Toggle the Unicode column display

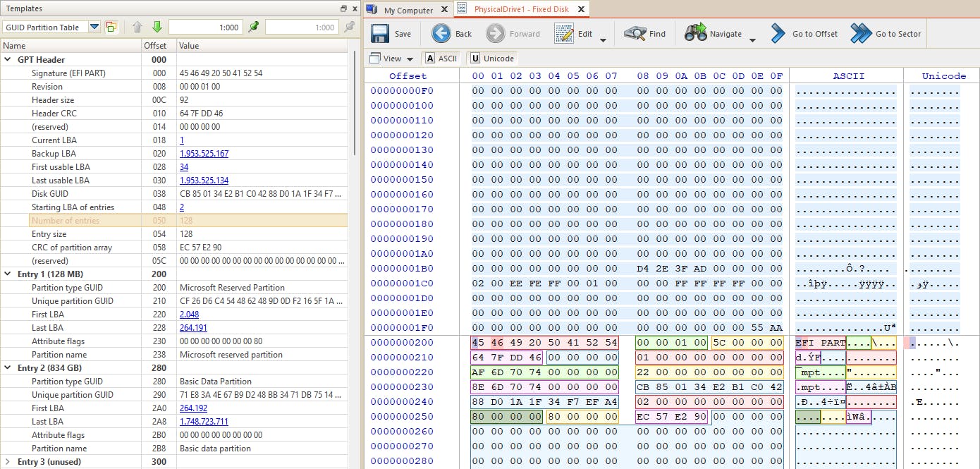[492, 59]
